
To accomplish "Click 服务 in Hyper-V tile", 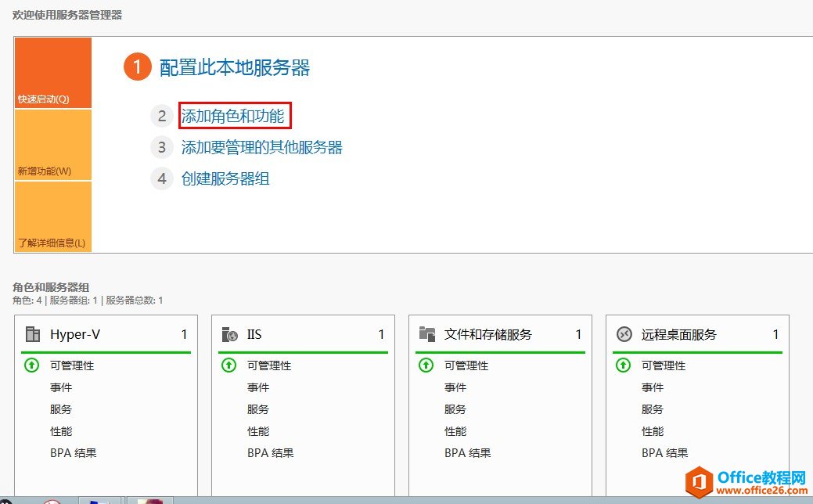I will [x=61, y=409].
